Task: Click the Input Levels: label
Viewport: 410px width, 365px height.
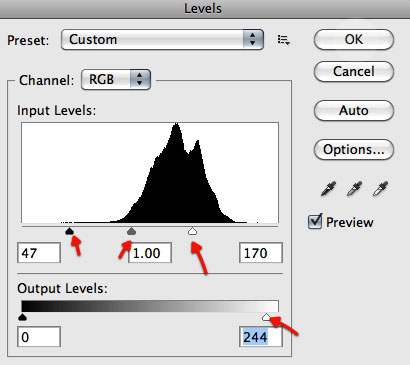Action: coord(57,110)
